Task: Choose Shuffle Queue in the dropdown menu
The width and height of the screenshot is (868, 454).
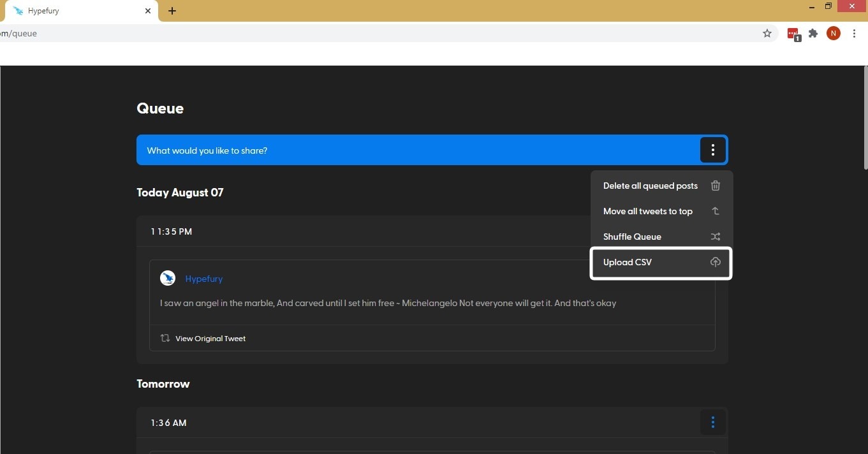Action: pyautogui.click(x=632, y=237)
